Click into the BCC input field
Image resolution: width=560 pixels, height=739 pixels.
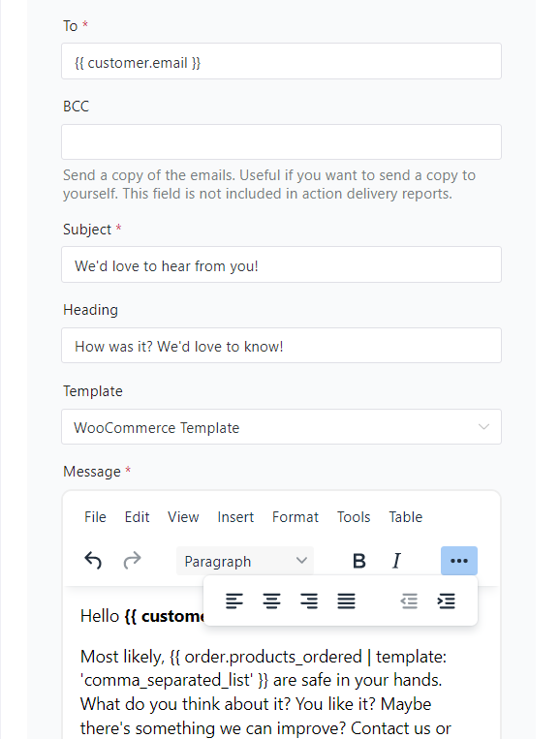pyautogui.click(x=281, y=141)
